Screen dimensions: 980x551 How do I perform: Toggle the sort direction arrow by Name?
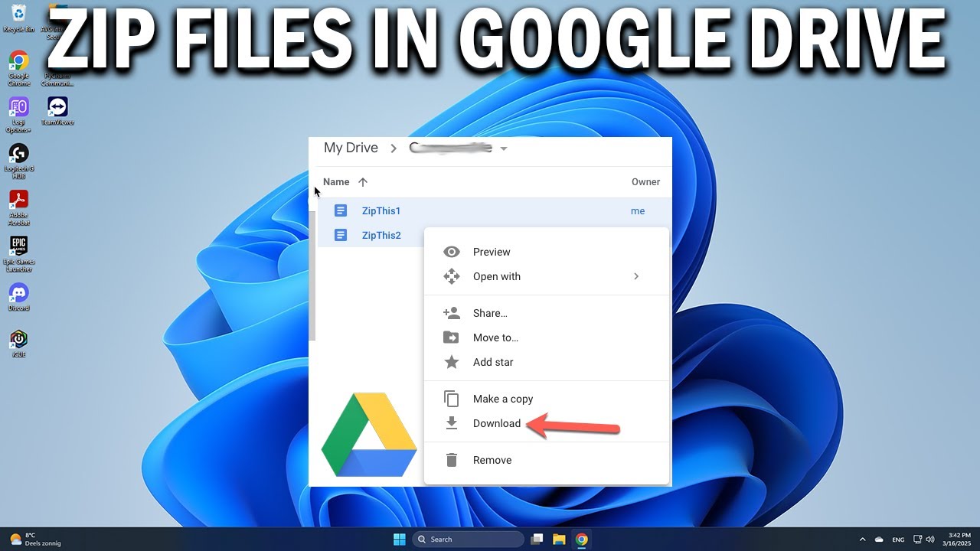[363, 182]
